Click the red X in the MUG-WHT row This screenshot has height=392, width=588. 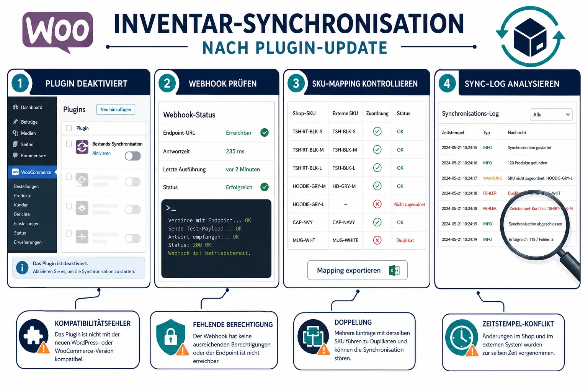377,240
